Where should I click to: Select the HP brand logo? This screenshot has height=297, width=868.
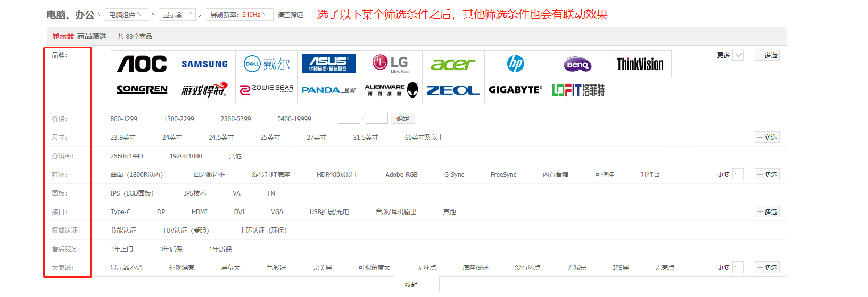tap(516, 64)
